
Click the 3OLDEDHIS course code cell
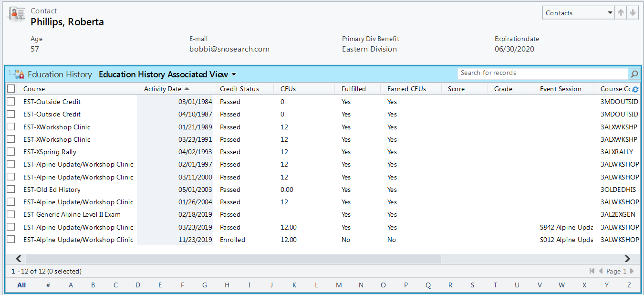[618, 190]
